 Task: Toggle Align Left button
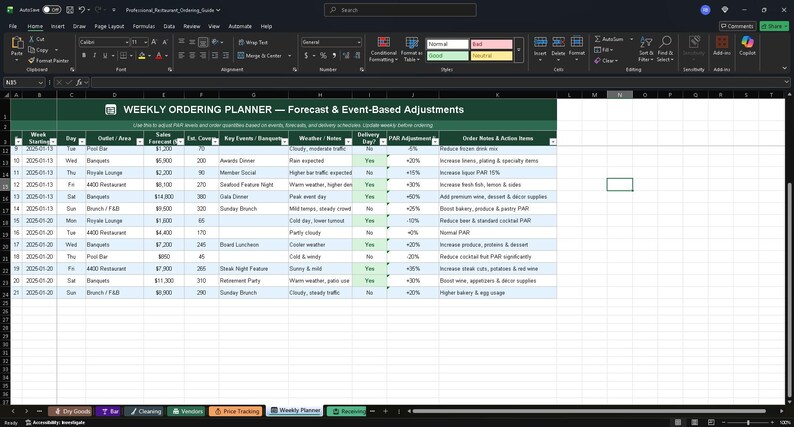(x=181, y=55)
